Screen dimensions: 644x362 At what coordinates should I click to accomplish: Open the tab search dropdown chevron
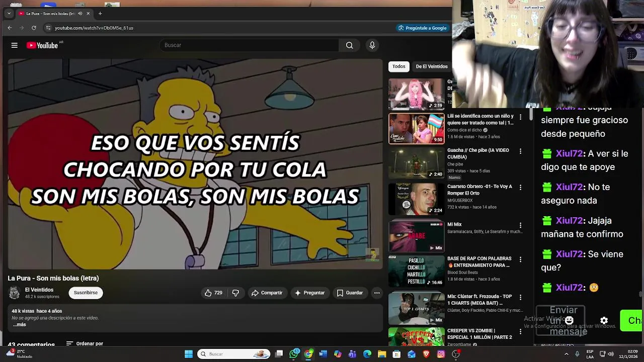coord(9,14)
